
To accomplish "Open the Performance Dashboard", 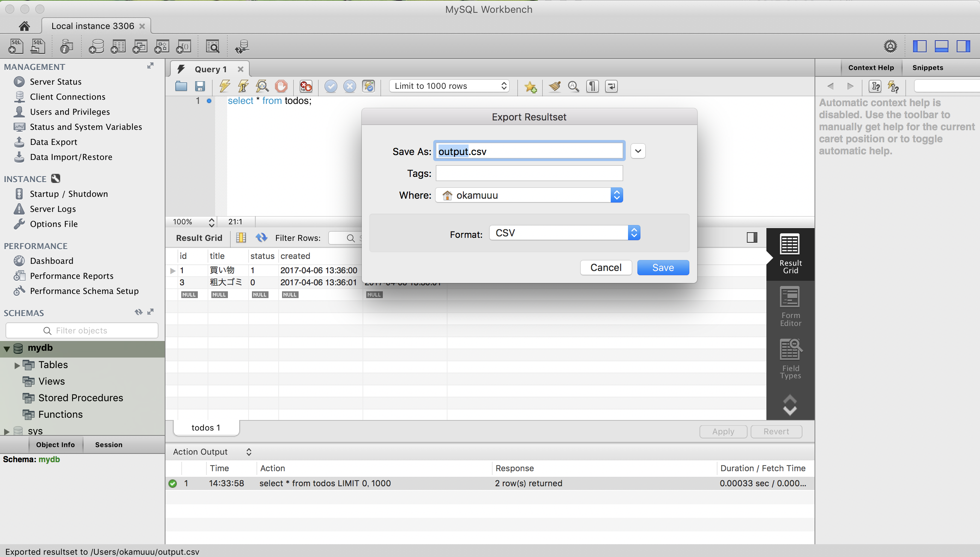I will click(x=52, y=260).
